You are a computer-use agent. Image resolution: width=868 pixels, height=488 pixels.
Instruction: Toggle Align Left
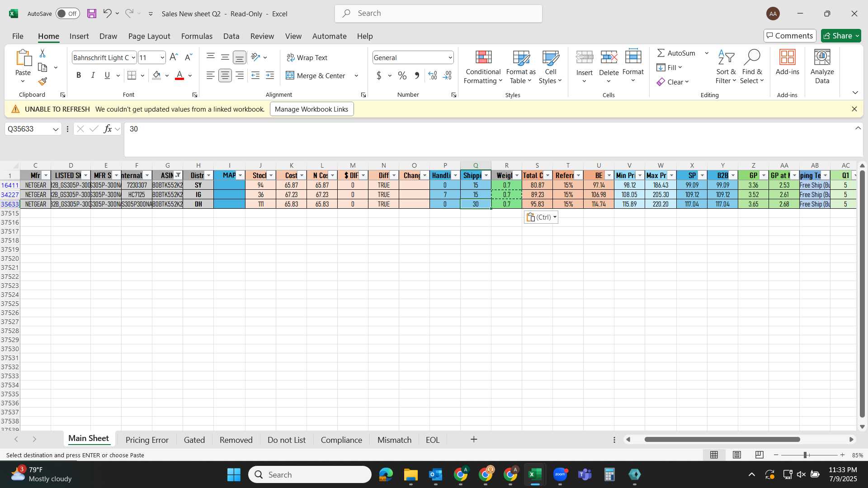point(211,75)
